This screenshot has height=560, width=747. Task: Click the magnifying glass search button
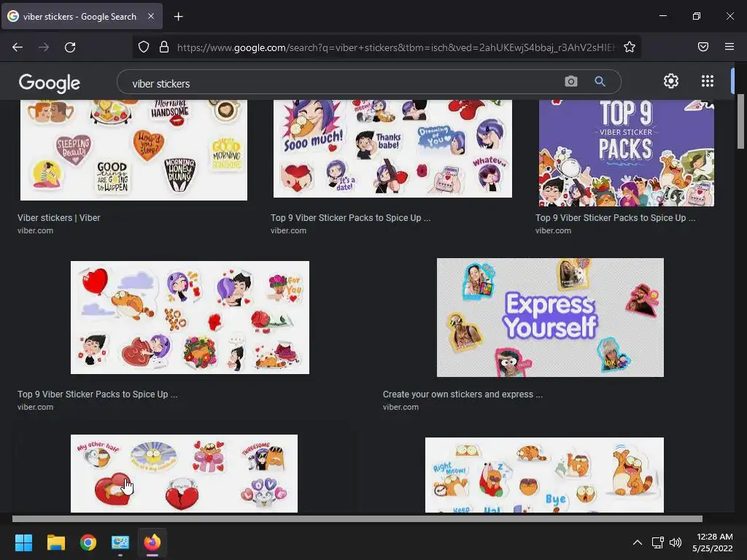(600, 82)
